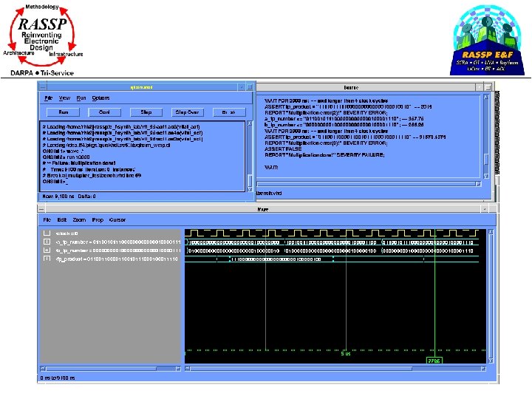Screen dimensions: 532x399
Task: Expand the b_fp_number signal bus
Action: pos(47,250)
